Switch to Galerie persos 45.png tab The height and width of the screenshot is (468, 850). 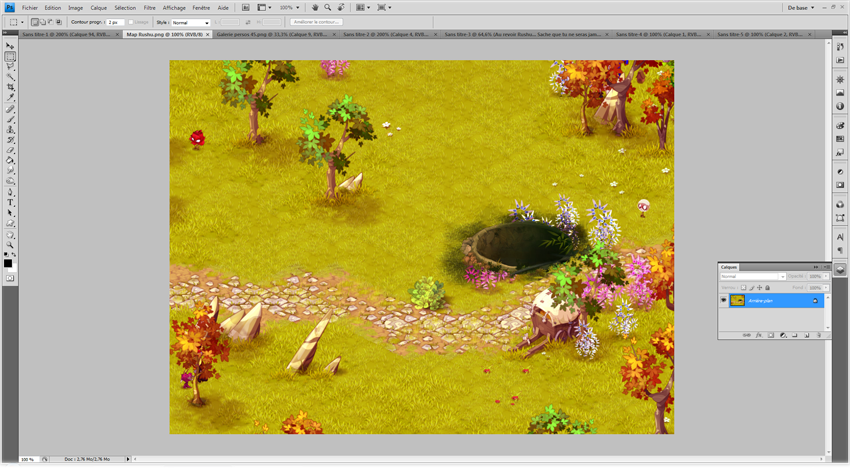point(272,34)
